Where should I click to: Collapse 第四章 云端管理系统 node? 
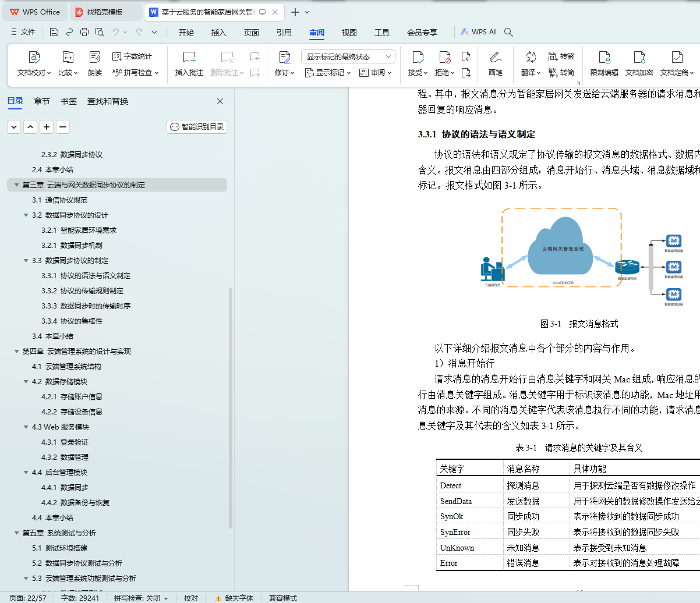tap(16, 352)
